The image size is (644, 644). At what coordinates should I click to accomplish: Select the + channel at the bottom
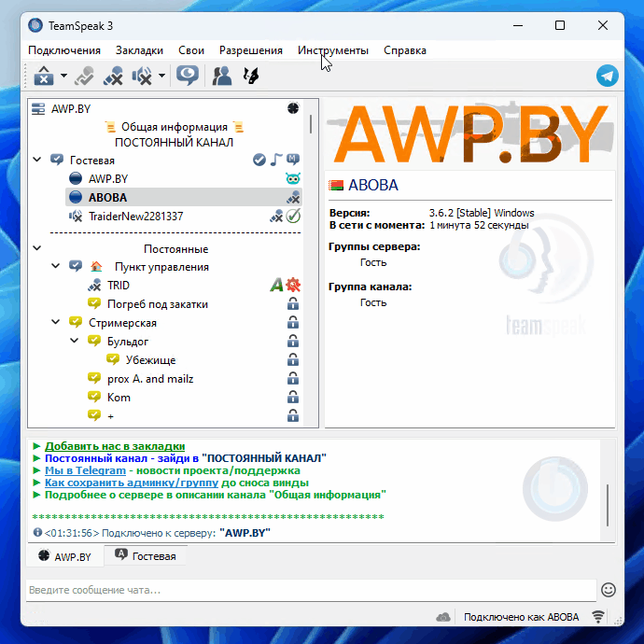[x=110, y=416]
